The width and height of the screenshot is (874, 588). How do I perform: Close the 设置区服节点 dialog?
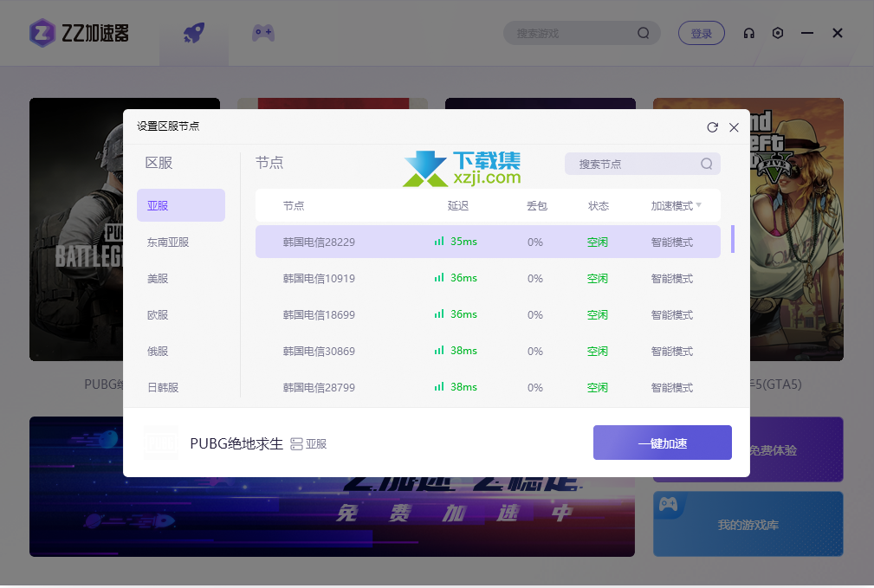734,127
